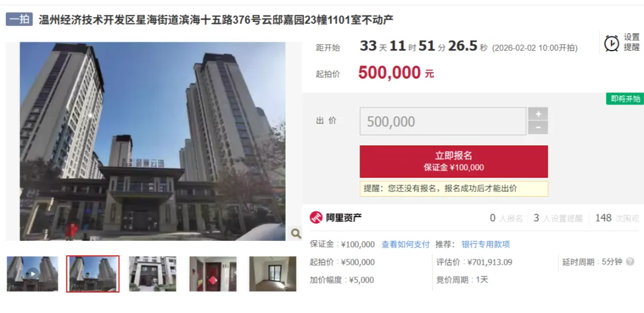Click the alarm clock reminder icon

coord(611,43)
